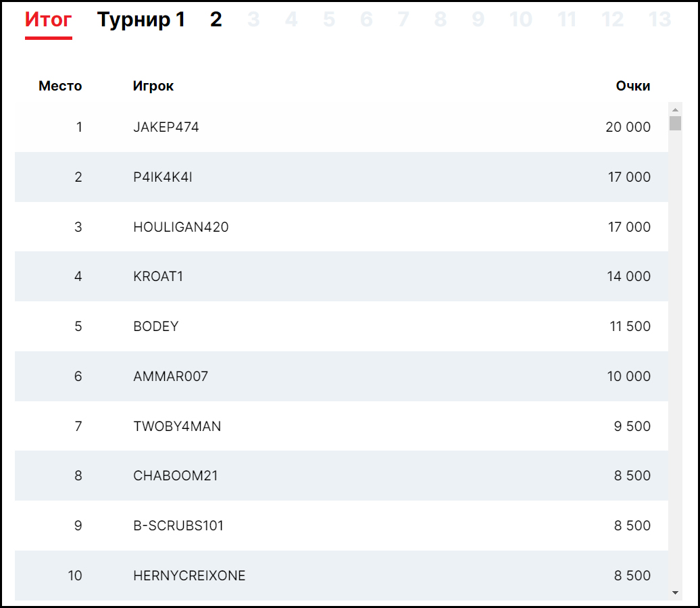700x608 pixels.
Task: Select the HOULIGAN420 player row
Action: point(181,227)
